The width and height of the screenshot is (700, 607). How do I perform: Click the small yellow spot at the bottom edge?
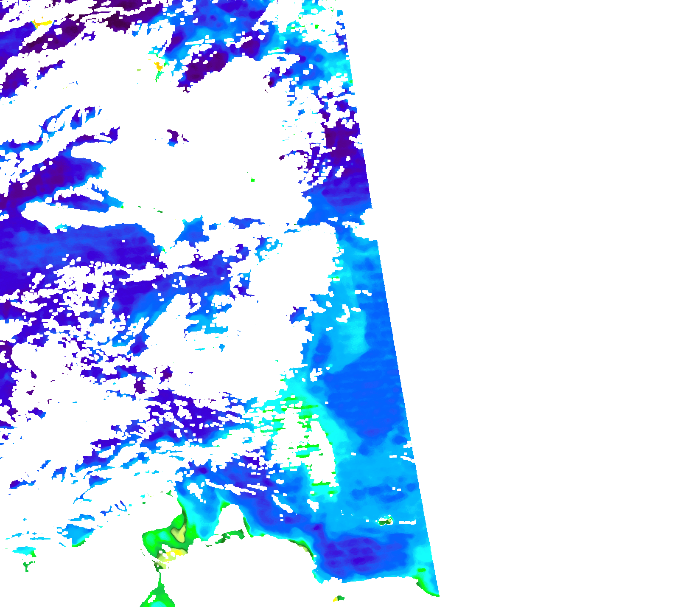point(336,599)
